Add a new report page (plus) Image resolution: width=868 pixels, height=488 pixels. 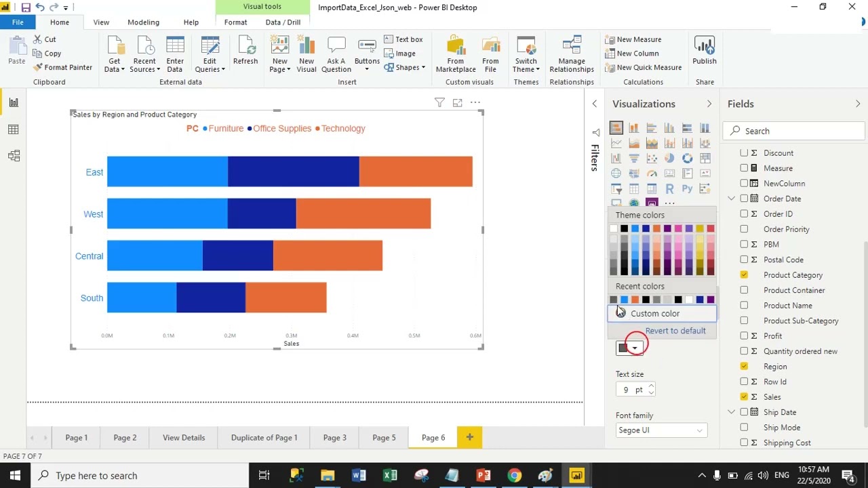pyautogui.click(x=469, y=437)
